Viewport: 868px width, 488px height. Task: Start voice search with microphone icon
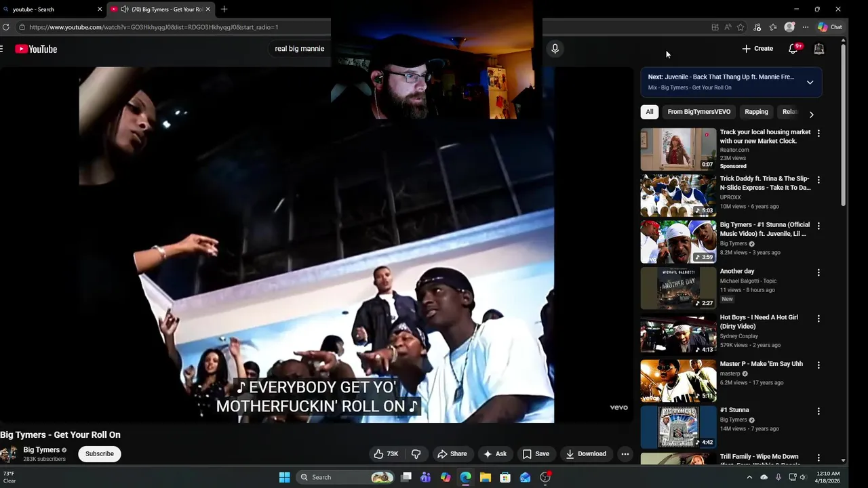[555, 49]
